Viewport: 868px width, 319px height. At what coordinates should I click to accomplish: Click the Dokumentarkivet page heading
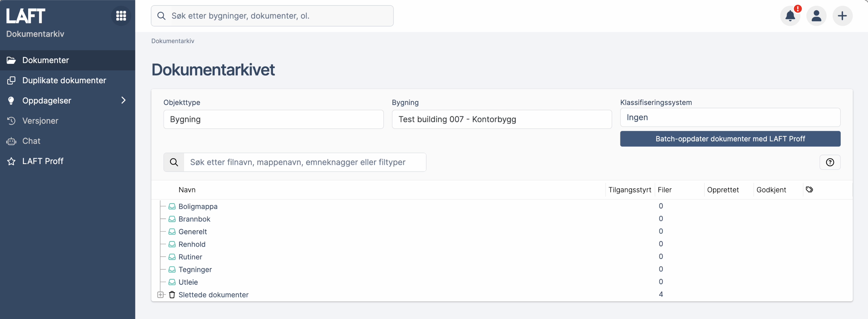[x=213, y=70]
